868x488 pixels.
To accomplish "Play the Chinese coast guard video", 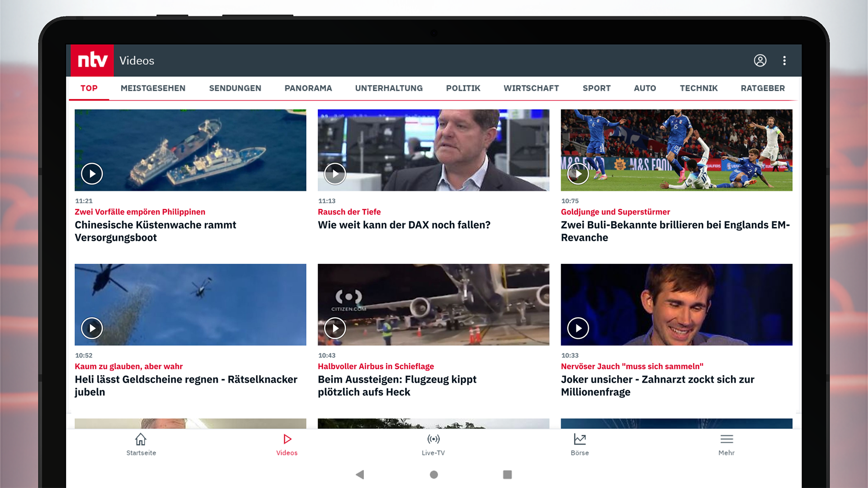I will pos(92,174).
